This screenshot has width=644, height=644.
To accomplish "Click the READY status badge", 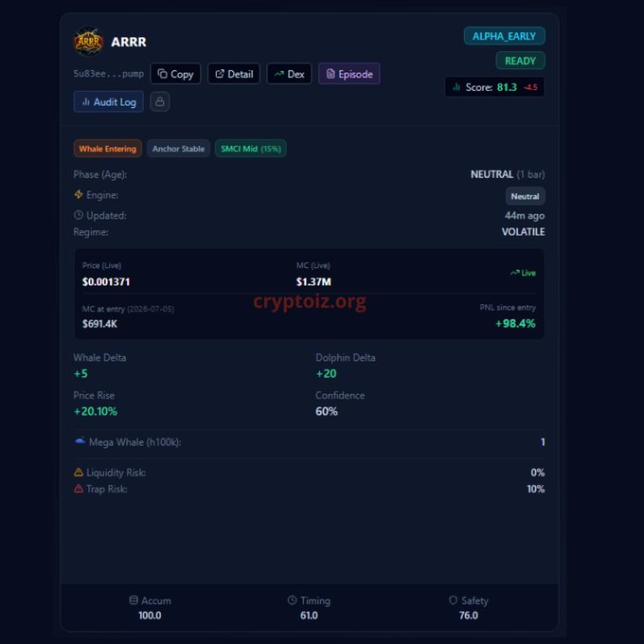I will [520, 61].
